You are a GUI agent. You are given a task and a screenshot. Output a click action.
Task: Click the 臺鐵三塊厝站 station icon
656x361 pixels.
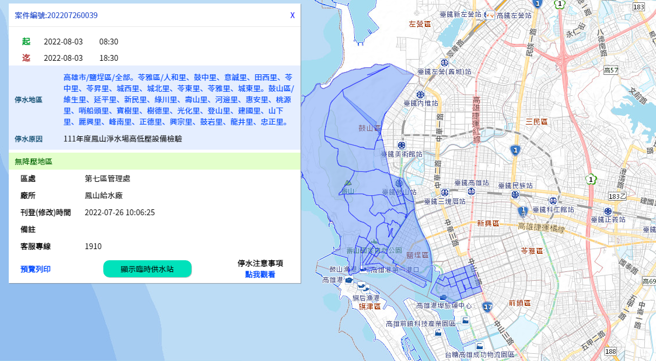pos(445,193)
